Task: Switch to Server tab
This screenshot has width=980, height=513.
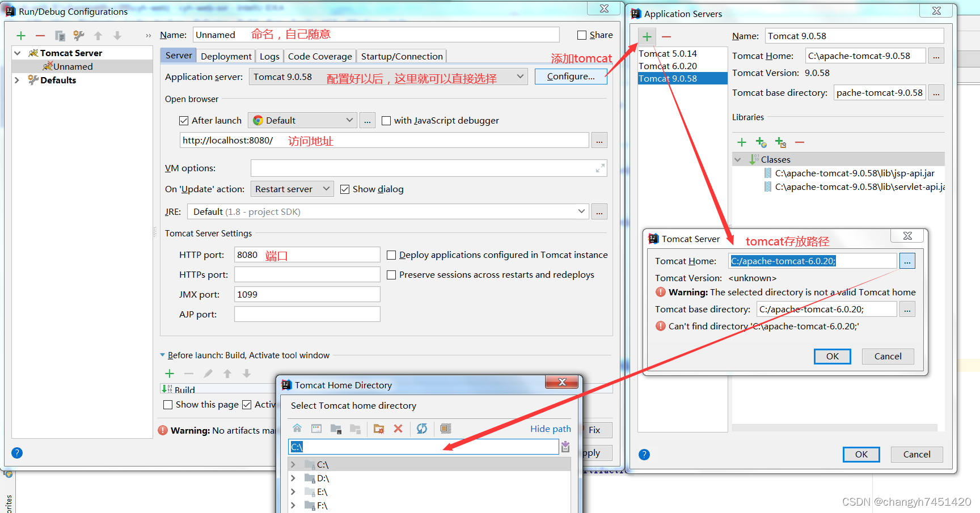Action: coord(179,56)
